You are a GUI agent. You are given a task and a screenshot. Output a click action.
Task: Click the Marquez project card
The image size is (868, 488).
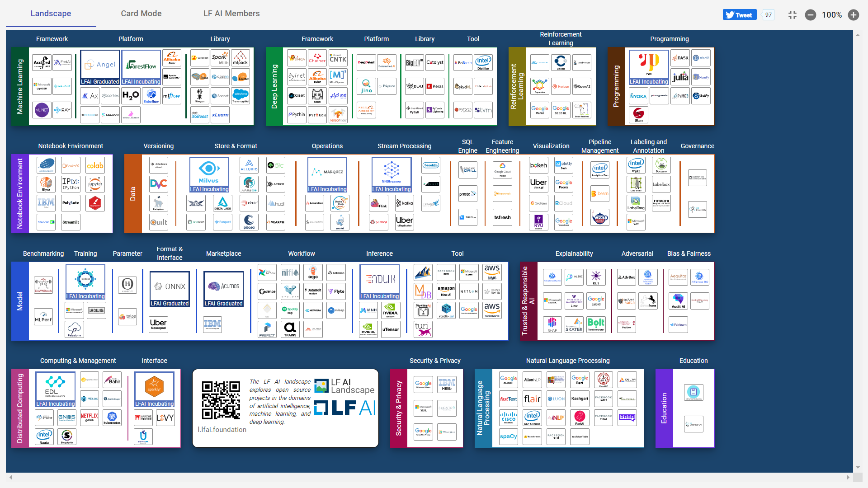coord(327,175)
